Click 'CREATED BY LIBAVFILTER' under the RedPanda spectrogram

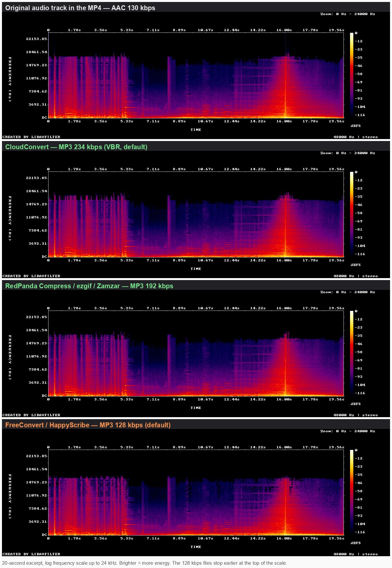(31, 415)
